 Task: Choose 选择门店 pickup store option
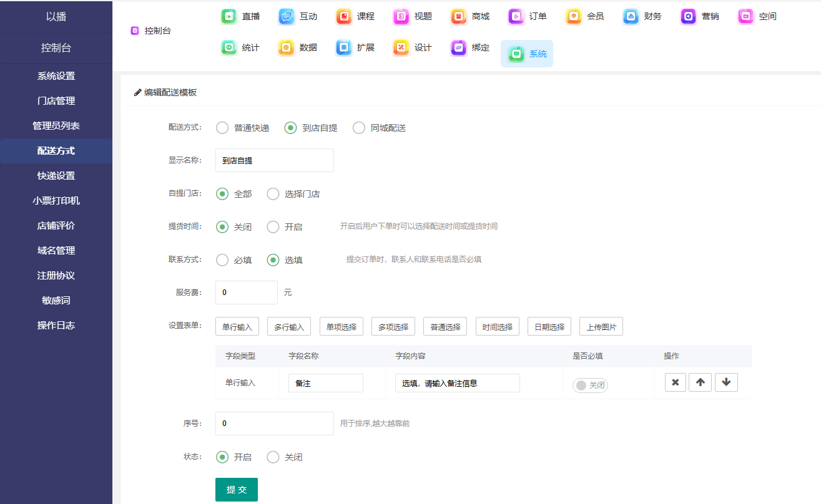(273, 194)
